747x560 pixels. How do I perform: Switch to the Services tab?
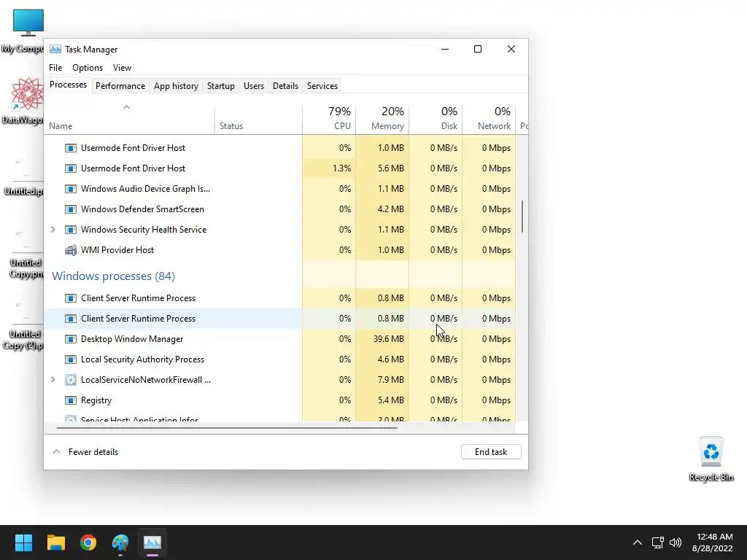coord(322,86)
